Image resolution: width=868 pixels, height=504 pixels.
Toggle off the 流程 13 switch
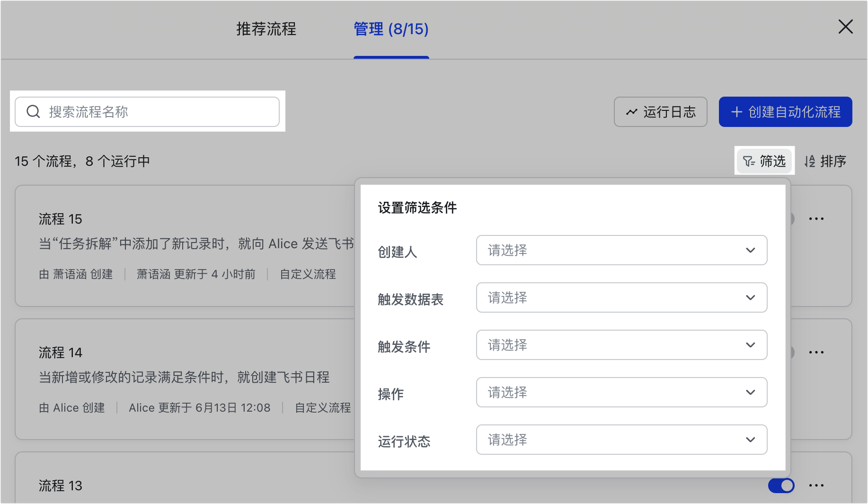781,486
